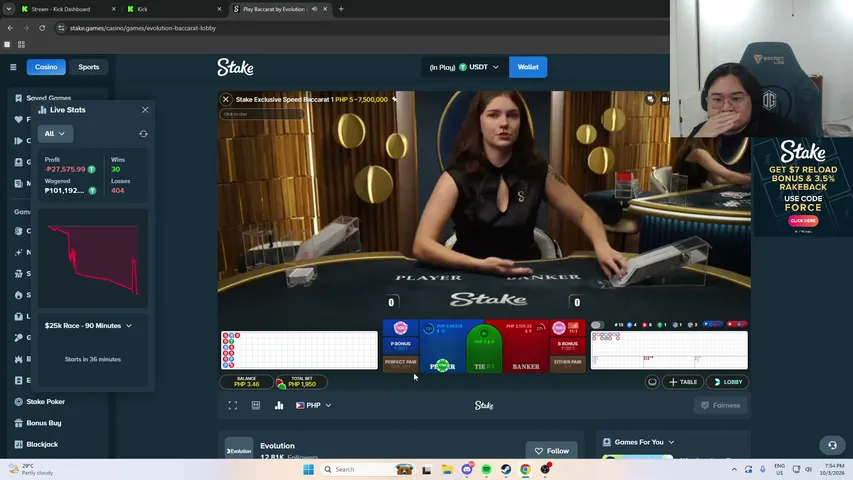
Task: Return to the LOBBY
Action: click(x=728, y=382)
